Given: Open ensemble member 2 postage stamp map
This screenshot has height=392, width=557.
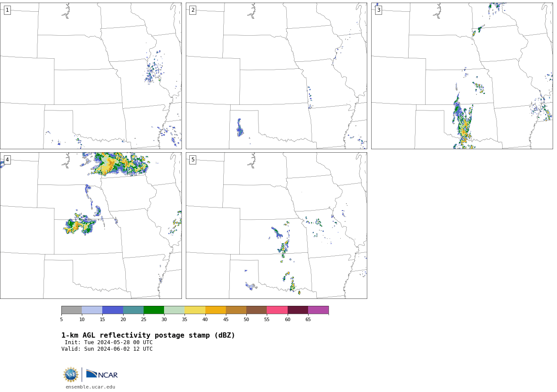Looking at the screenshot, I should click(276, 76).
